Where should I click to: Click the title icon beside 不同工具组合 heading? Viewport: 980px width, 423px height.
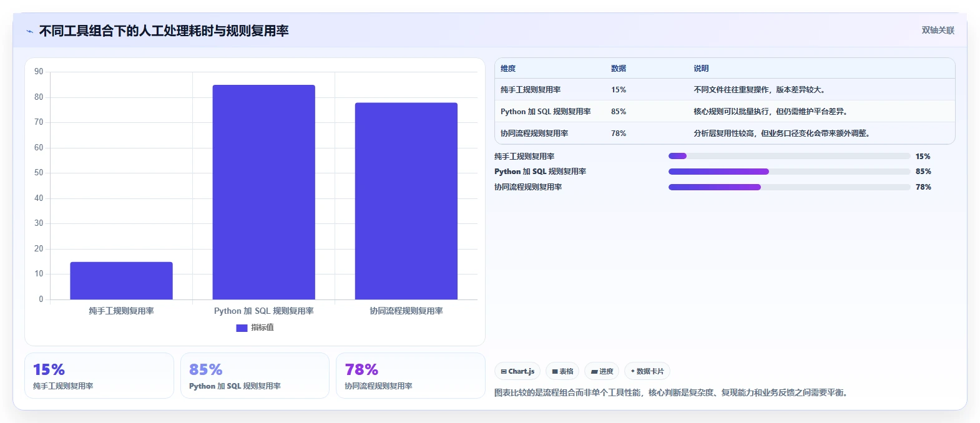coord(29,31)
